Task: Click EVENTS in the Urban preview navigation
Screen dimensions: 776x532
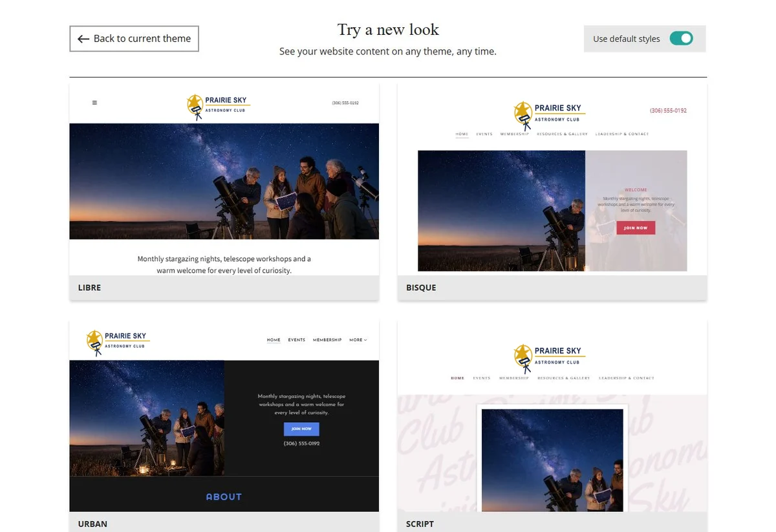Action: pyautogui.click(x=297, y=340)
